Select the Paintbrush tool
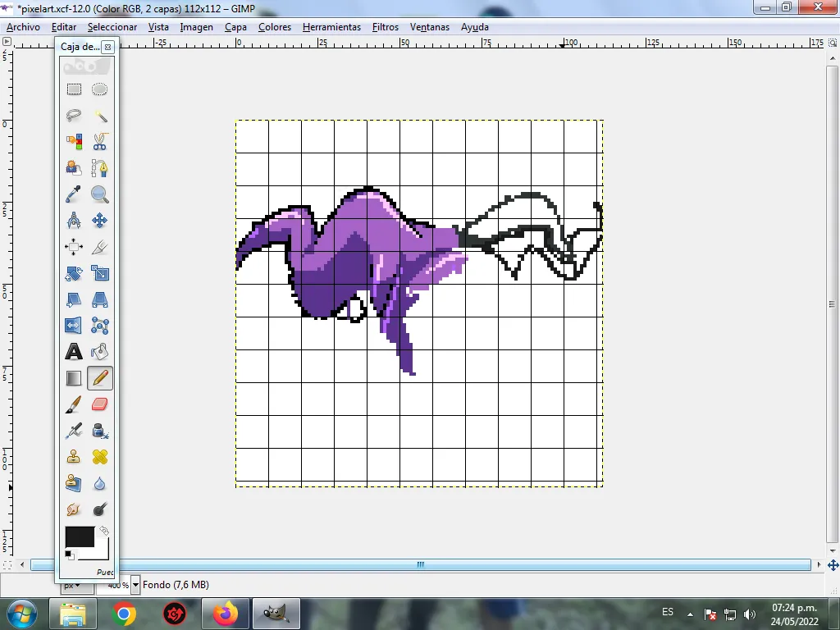This screenshot has height=630, width=840. 74,404
